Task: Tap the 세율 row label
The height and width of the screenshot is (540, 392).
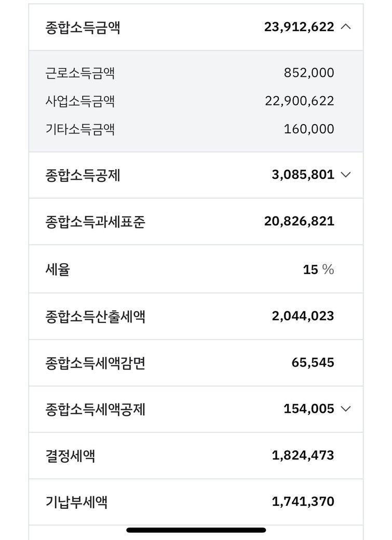Action: (x=58, y=269)
